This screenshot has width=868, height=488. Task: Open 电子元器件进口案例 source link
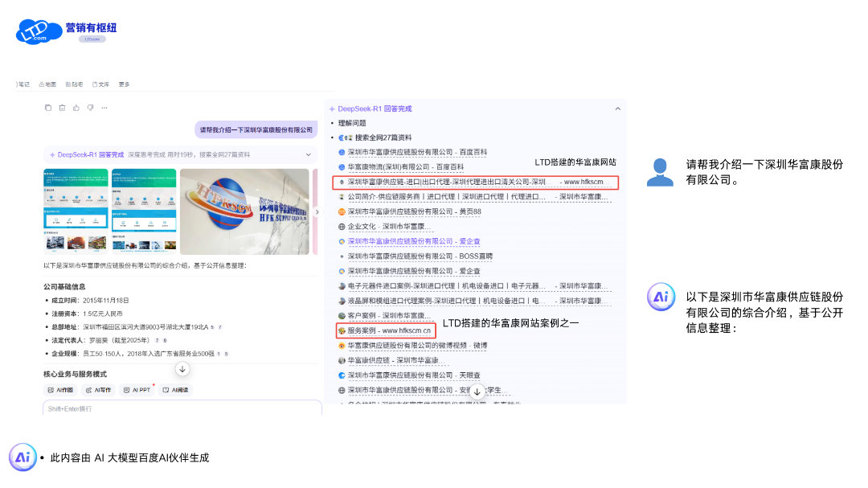(x=477, y=286)
